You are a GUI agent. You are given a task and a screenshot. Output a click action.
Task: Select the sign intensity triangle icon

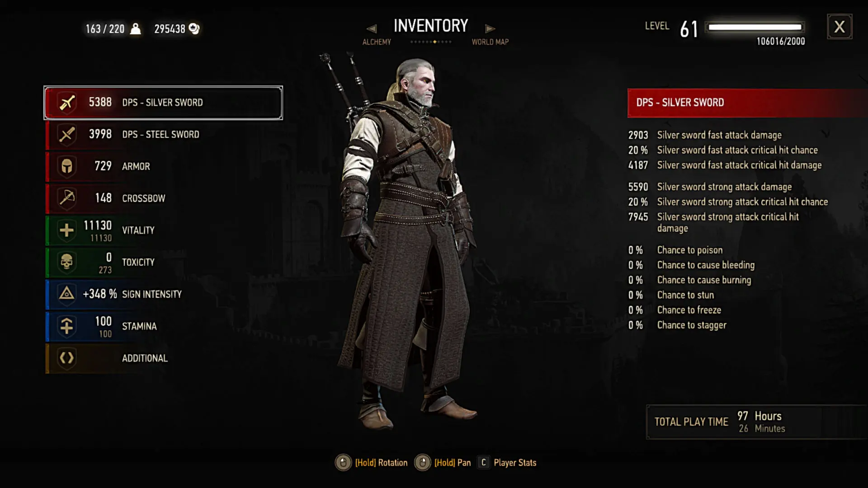tap(67, 294)
